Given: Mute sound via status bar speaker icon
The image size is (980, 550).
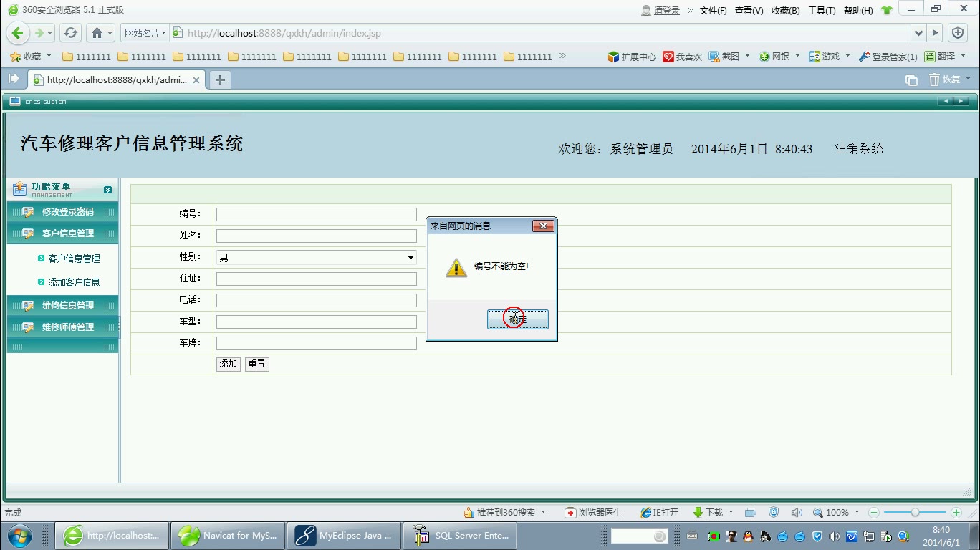Looking at the screenshot, I should pos(797,513).
